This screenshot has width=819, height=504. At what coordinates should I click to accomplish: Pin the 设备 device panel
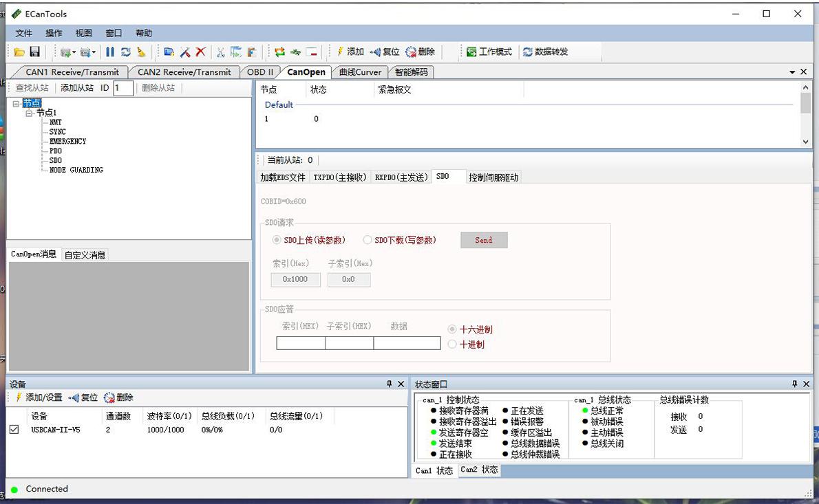pyautogui.click(x=390, y=384)
